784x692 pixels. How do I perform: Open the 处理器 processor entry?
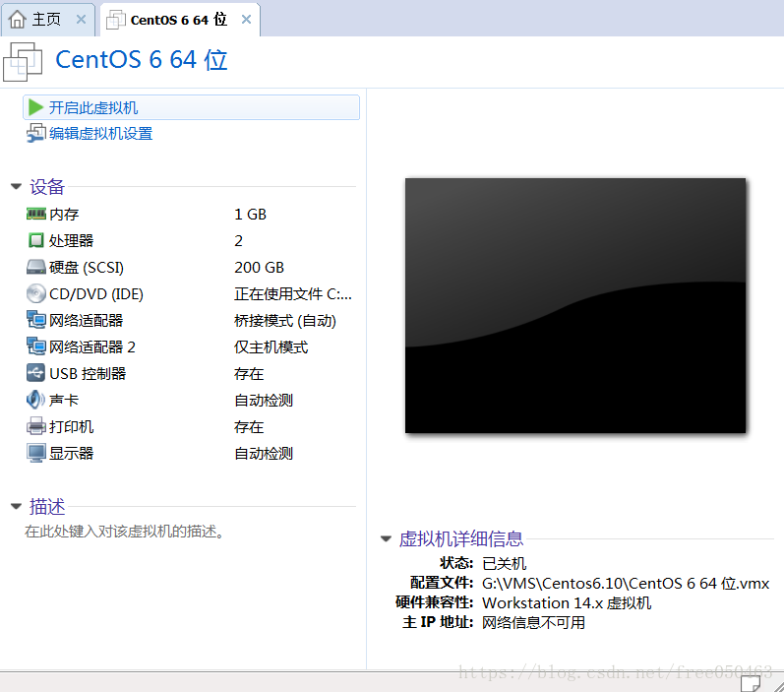pos(71,240)
